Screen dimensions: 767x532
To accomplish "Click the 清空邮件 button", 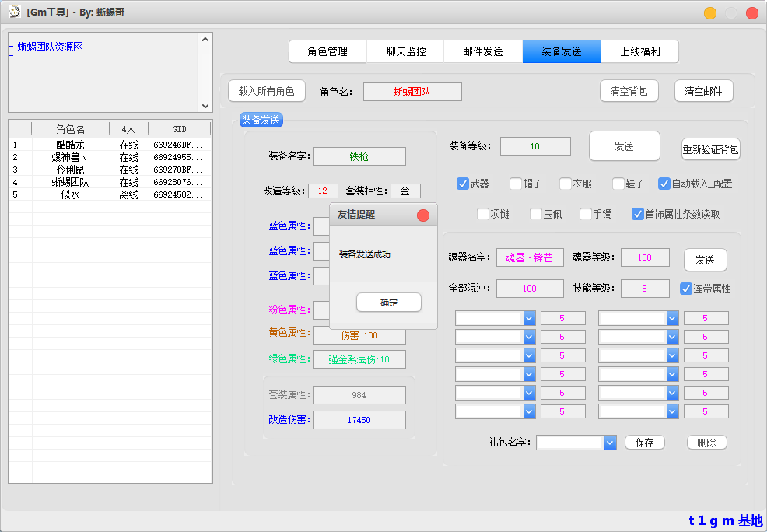I will click(703, 91).
